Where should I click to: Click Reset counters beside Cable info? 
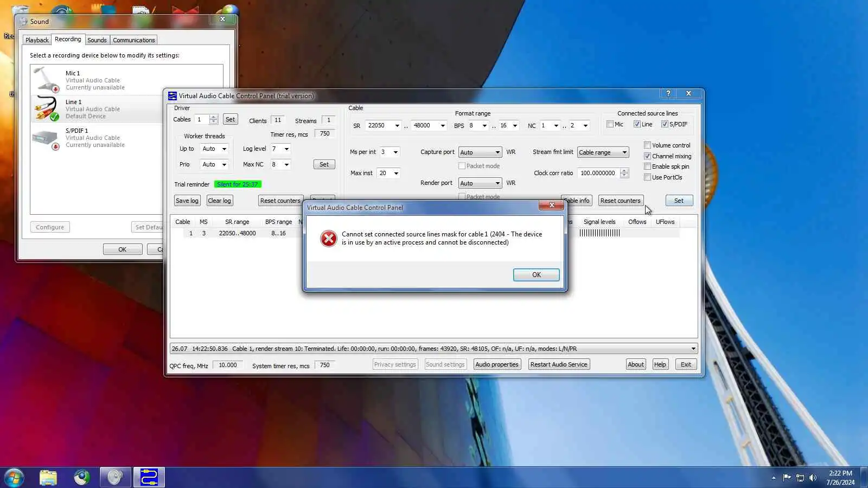[621, 201]
